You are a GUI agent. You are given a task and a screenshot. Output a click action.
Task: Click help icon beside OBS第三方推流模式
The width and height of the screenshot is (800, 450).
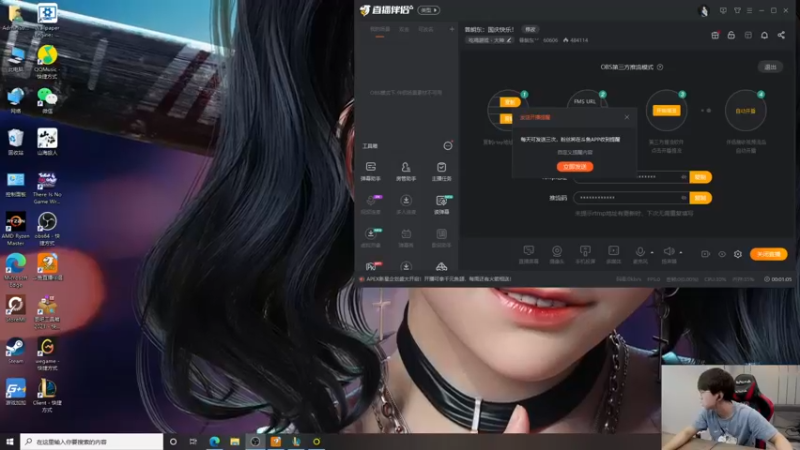[x=660, y=67]
